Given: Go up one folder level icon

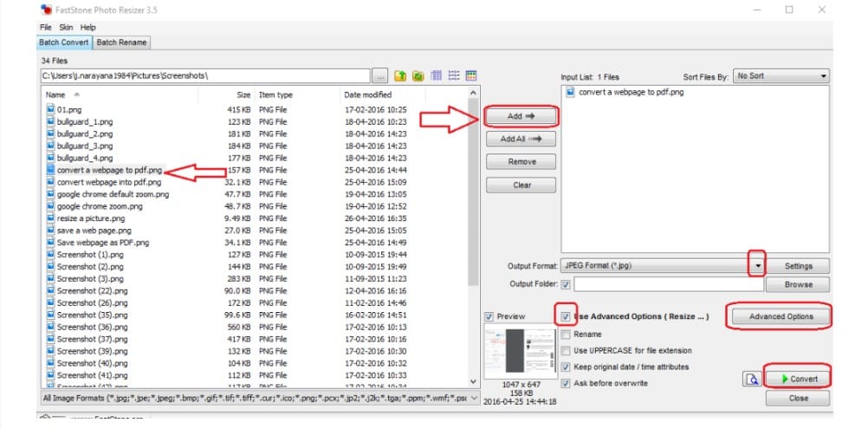Looking at the screenshot, I should tap(400, 76).
